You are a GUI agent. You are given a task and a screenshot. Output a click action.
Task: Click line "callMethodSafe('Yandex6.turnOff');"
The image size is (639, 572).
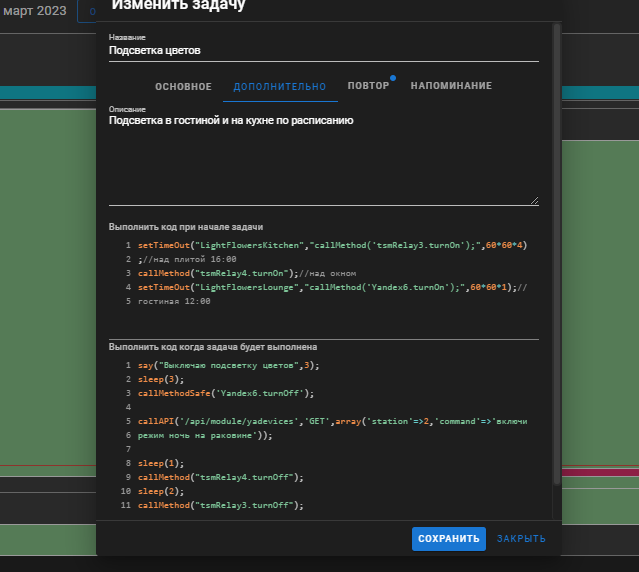tap(226, 394)
